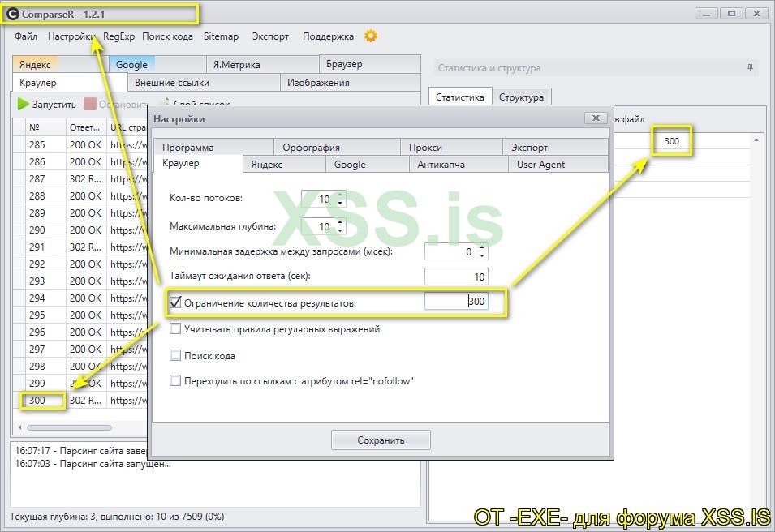Switch to the Изображения tab
This screenshot has width=775, height=532.
click(x=351, y=83)
